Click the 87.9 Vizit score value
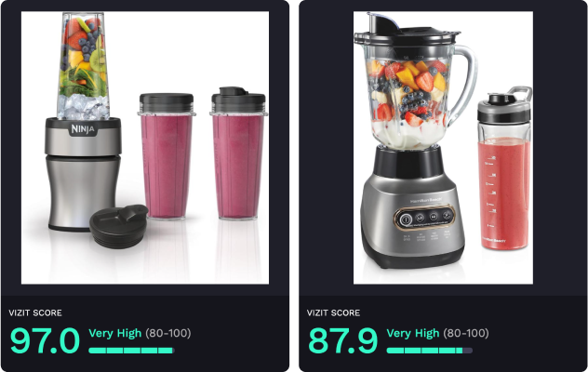Viewport: 588px width, 372px height. tap(342, 340)
